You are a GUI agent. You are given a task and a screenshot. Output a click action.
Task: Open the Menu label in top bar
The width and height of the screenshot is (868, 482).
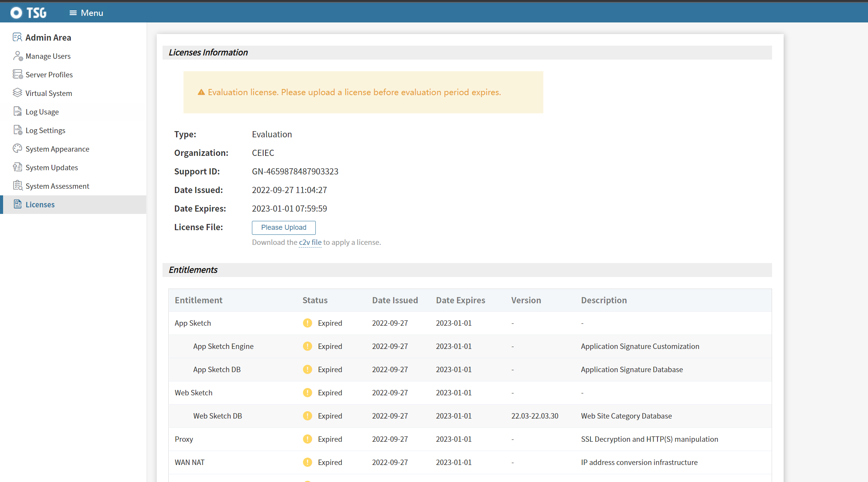(x=92, y=13)
